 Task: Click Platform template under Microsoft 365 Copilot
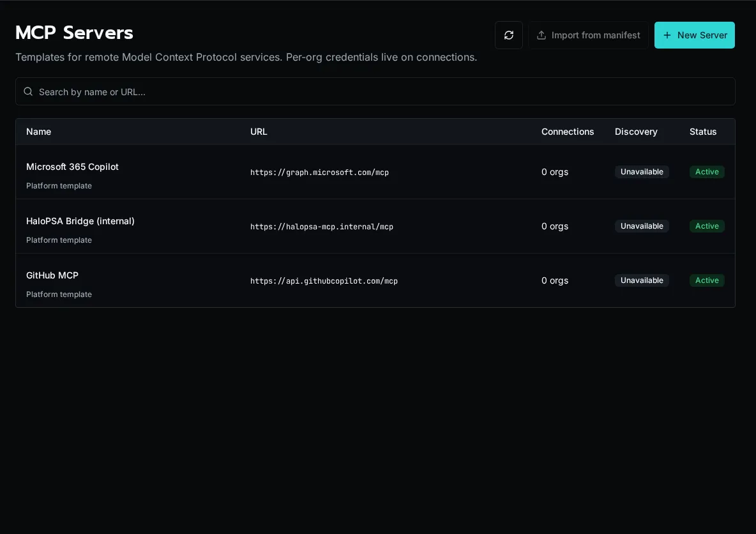click(59, 186)
